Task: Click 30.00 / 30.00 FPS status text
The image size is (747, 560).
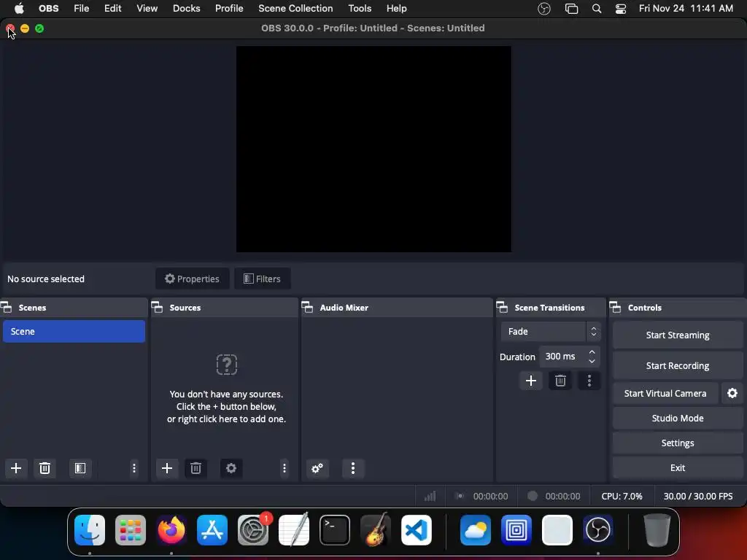Action: (698, 496)
